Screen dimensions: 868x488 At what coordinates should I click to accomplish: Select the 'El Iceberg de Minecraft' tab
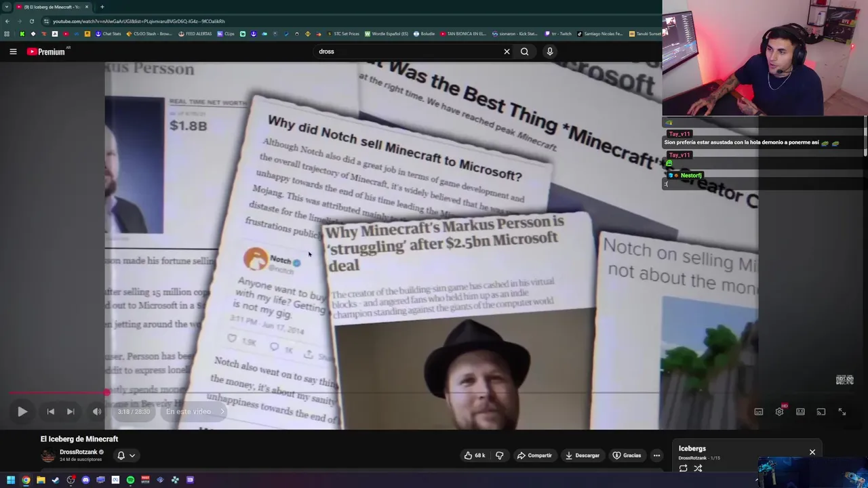pos(52,7)
